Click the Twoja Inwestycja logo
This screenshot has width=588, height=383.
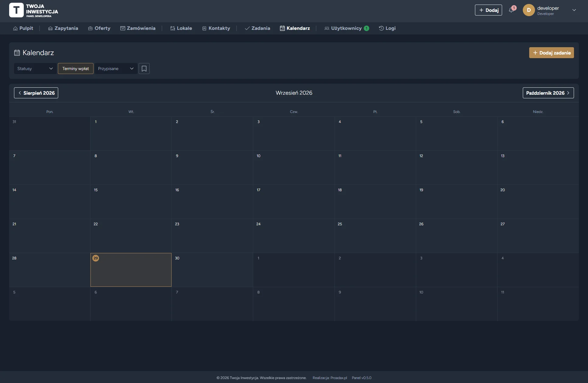[x=34, y=10]
